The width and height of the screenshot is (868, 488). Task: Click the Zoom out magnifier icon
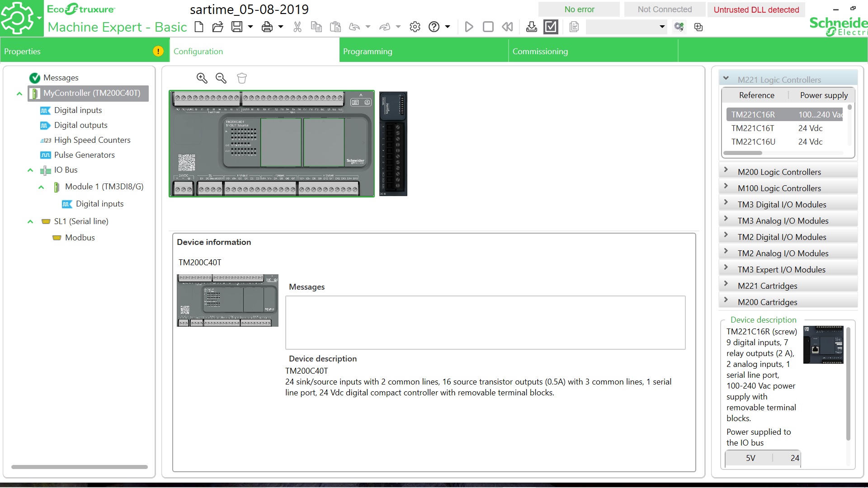(221, 78)
